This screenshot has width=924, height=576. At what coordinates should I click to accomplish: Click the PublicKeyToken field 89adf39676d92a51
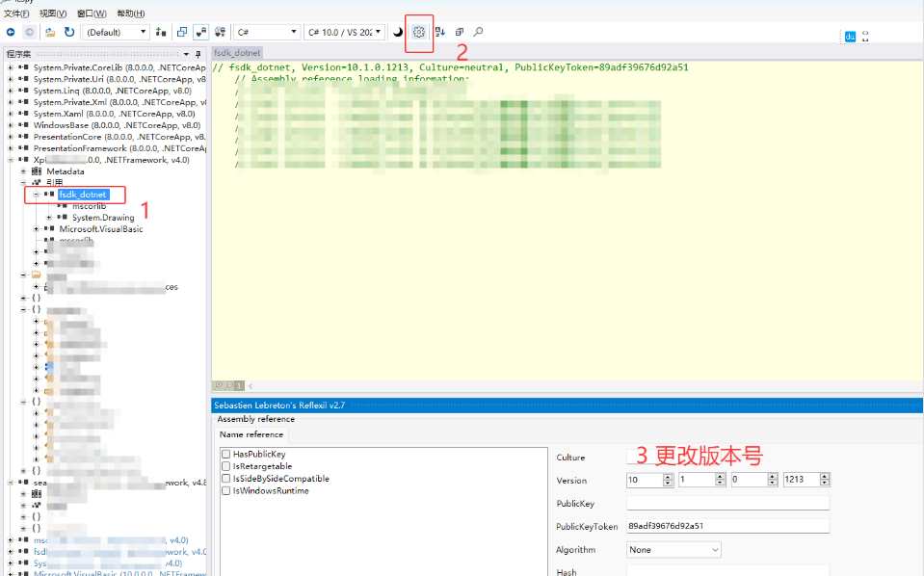(727, 526)
